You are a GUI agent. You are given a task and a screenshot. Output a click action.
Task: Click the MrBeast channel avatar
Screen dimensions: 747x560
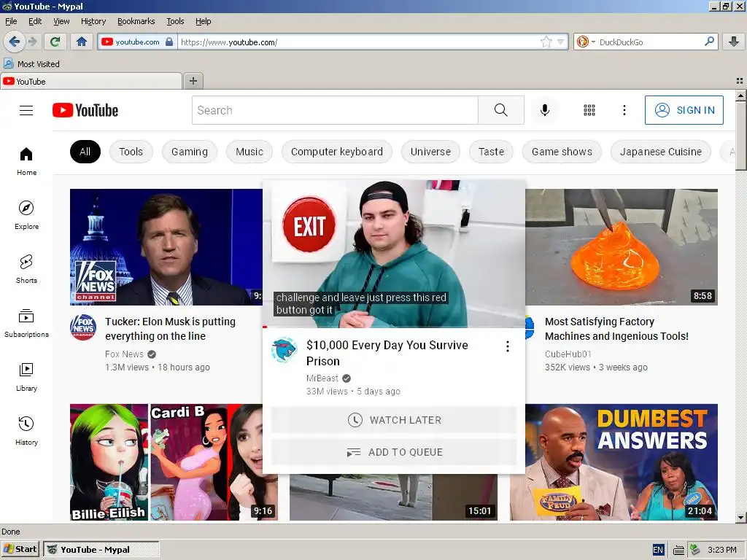(x=284, y=350)
